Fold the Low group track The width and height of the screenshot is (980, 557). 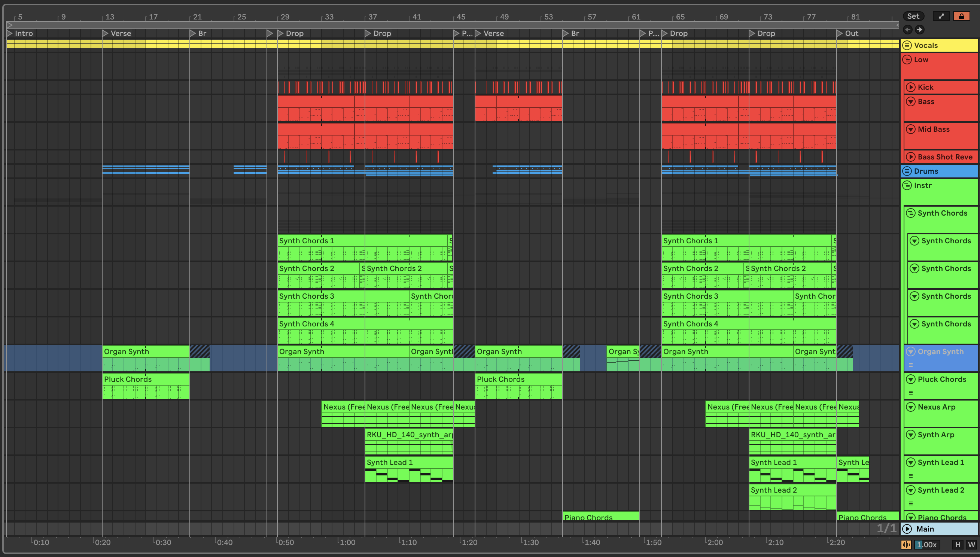(x=907, y=60)
